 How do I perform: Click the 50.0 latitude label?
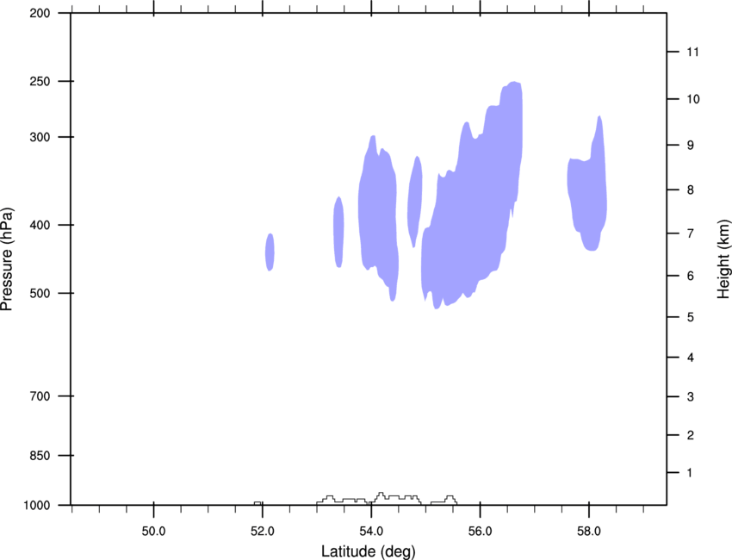coord(153,532)
